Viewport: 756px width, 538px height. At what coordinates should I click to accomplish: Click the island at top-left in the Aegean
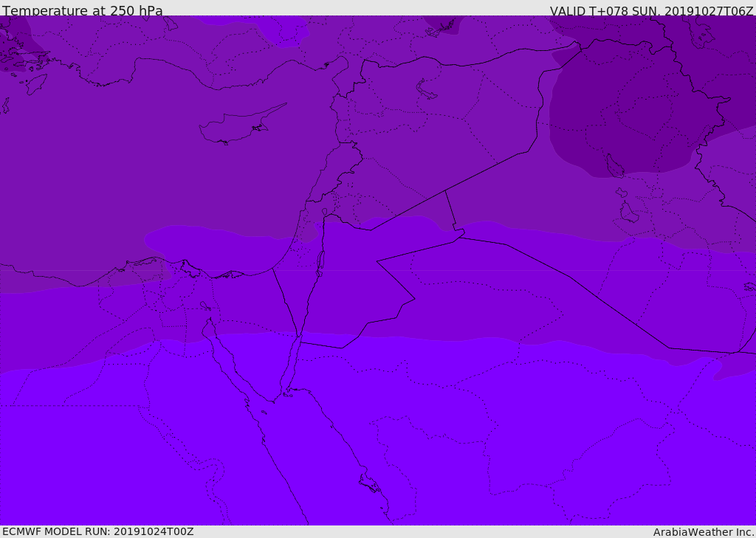coord(36,84)
